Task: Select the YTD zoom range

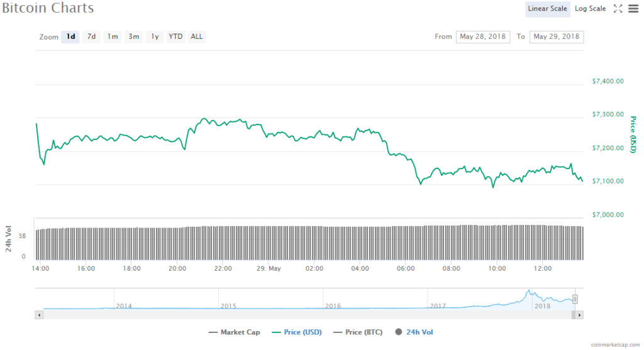Action: tap(175, 36)
